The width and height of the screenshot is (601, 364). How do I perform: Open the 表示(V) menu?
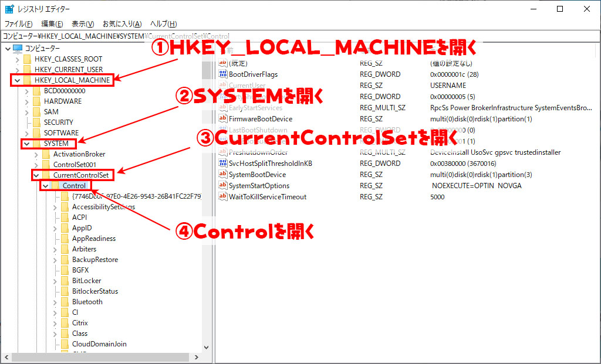[83, 23]
